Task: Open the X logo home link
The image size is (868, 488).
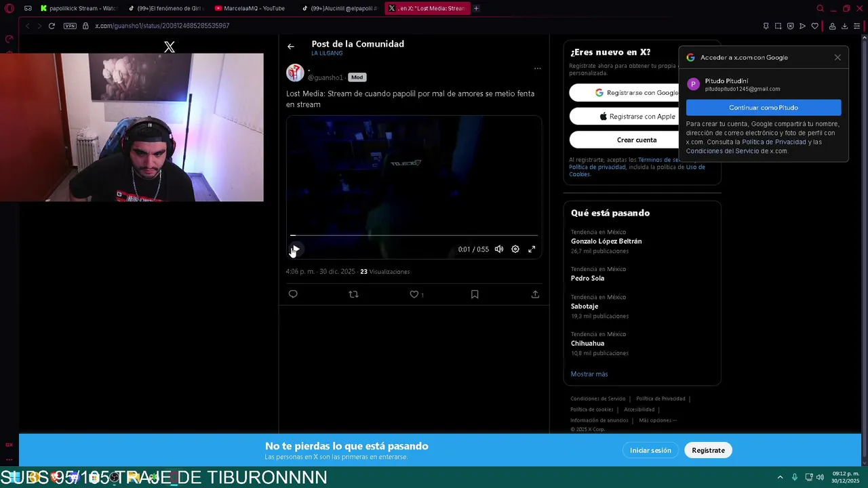Action: coord(170,47)
